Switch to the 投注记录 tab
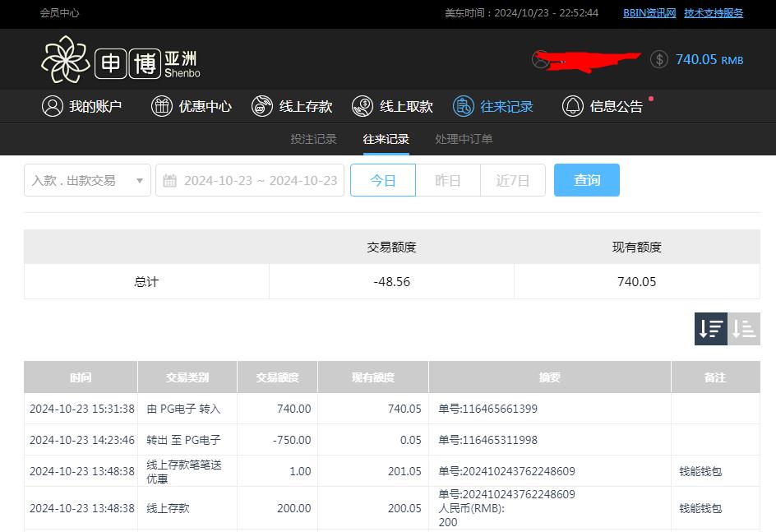The height and width of the screenshot is (532, 776). [313, 139]
